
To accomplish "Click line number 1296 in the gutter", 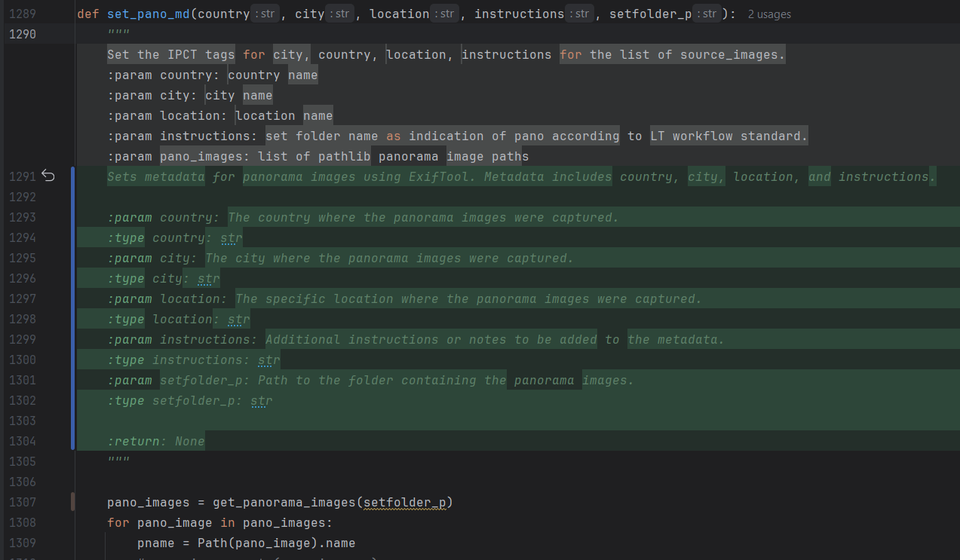I will pos(23,278).
